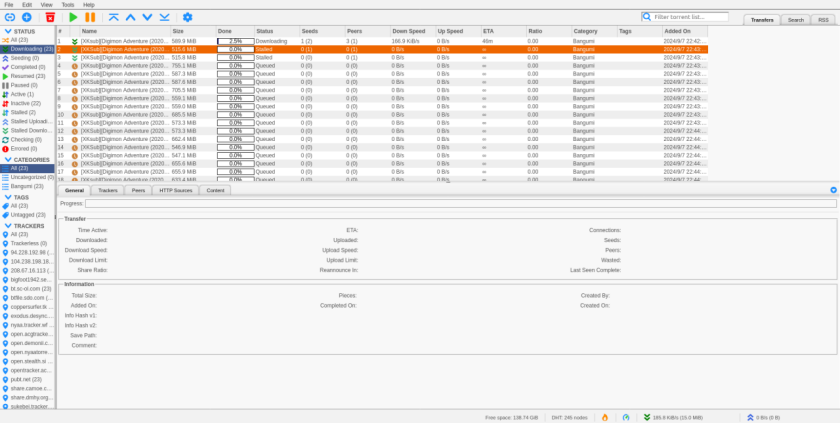The width and height of the screenshot is (840, 423).
Task: Click the Move Up queue arrow
Action: pyautogui.click(x=130, y=18)
